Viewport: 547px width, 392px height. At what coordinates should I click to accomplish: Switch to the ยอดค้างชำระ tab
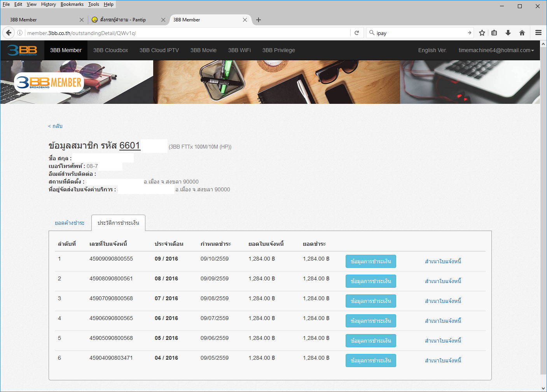coord(70,223)
